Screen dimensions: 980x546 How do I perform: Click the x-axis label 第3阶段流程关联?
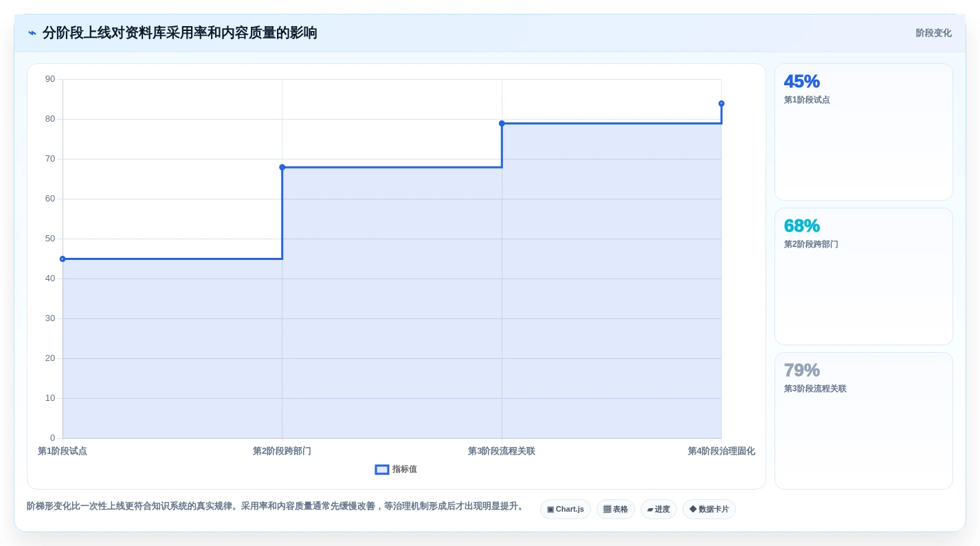(x=502, y=451)
